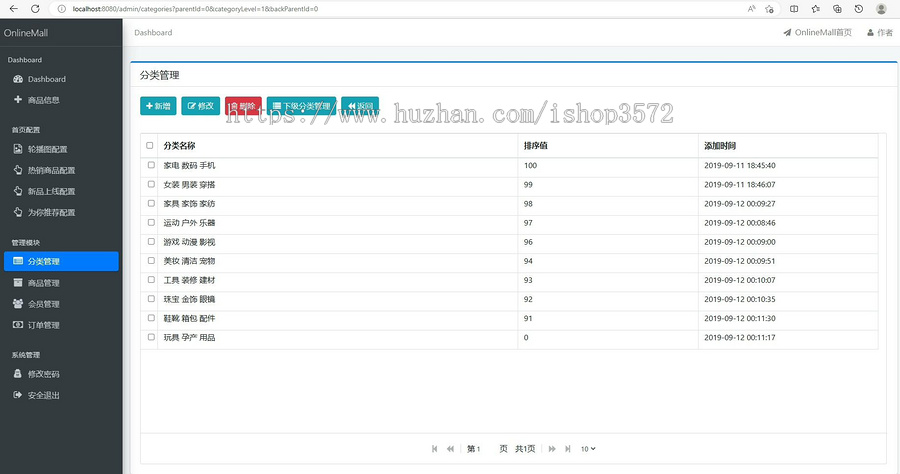Open 轮播图配置 sidebar item

point(61,149)
